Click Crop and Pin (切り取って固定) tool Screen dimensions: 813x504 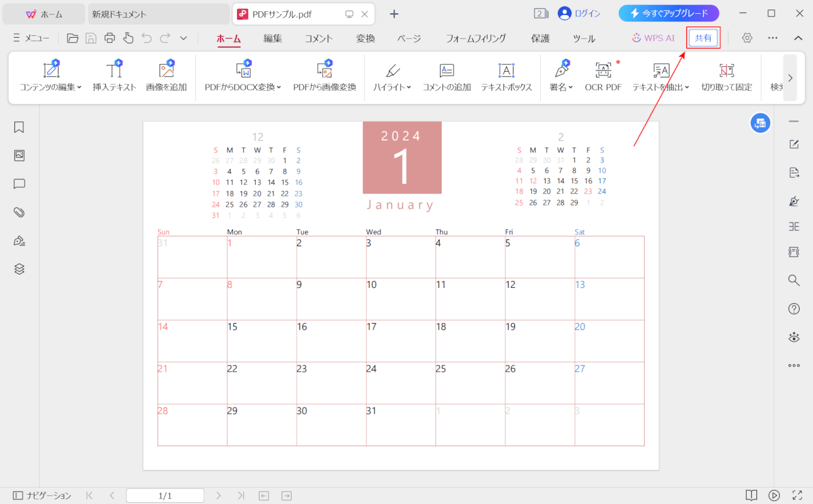[727, 77]
